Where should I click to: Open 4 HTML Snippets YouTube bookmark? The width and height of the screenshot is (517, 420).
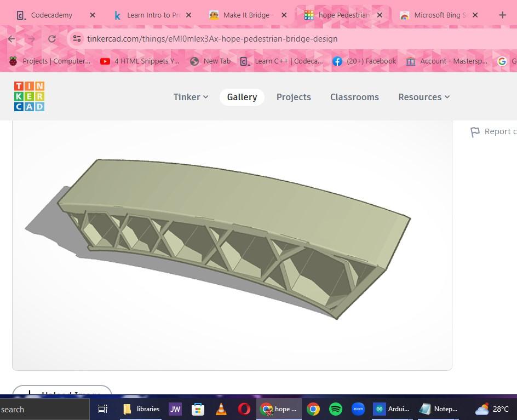click(x=140, y=61)
